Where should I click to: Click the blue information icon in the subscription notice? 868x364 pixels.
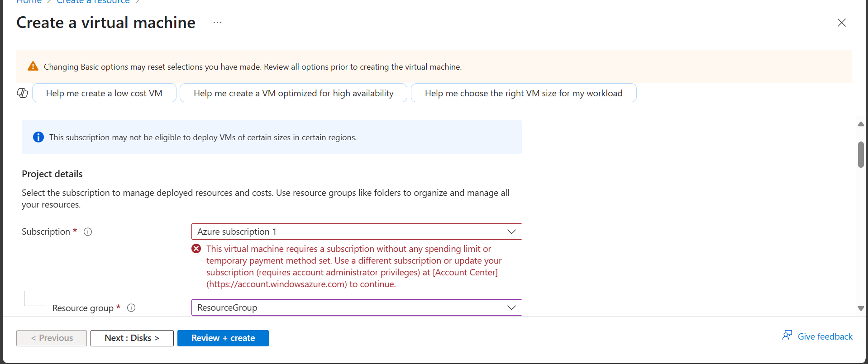pyautogui.click(x=38, y=137)
